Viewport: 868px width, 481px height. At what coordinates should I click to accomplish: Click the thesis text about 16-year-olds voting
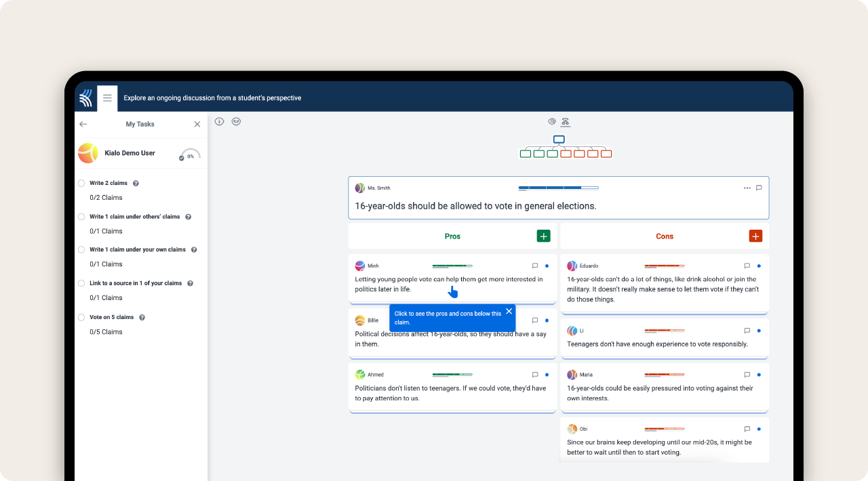pos(475,206)
